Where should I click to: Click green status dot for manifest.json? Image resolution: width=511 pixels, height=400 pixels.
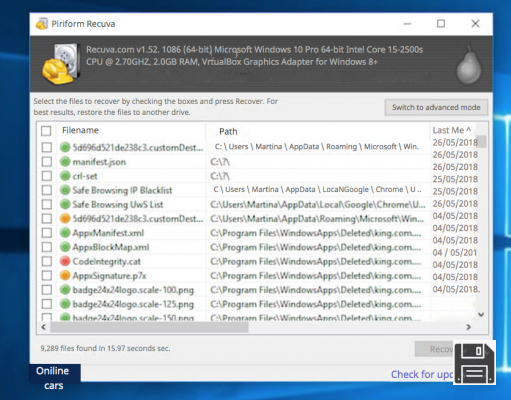click(65, 162)
